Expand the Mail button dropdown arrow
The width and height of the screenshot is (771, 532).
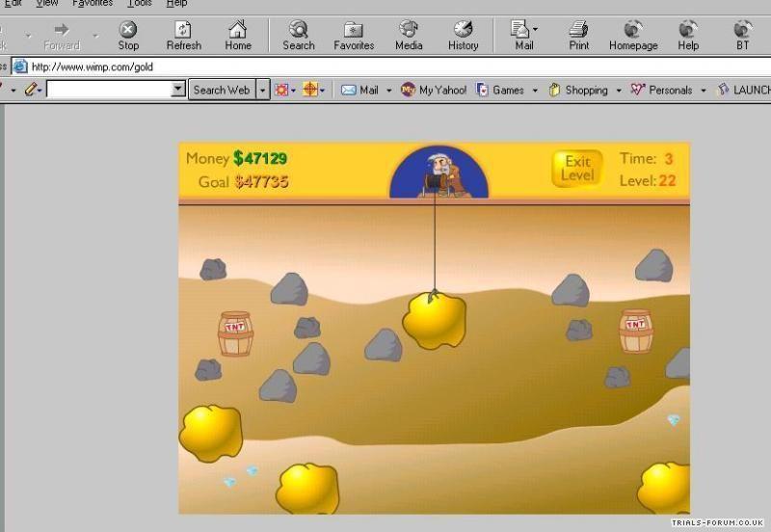click(x=535, y=30)
